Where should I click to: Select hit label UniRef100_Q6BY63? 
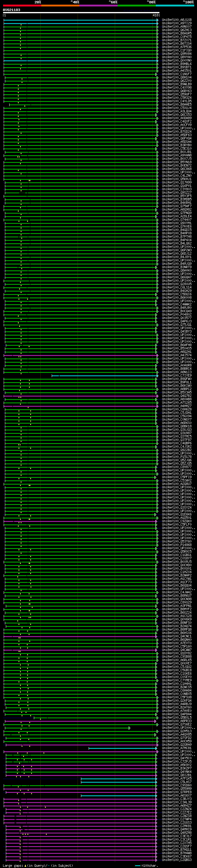pyautogui.click(x=176, y=91)
